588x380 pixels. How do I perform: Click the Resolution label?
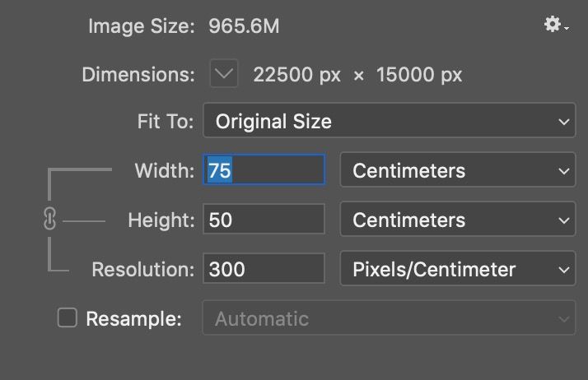pyautogui.click(x=142, y=269)
